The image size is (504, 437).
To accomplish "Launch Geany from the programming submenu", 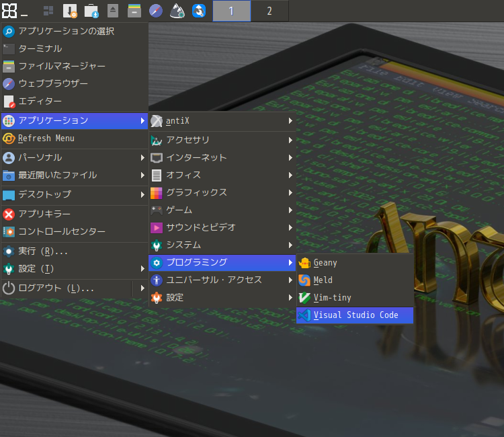I will tap(355, 263).
